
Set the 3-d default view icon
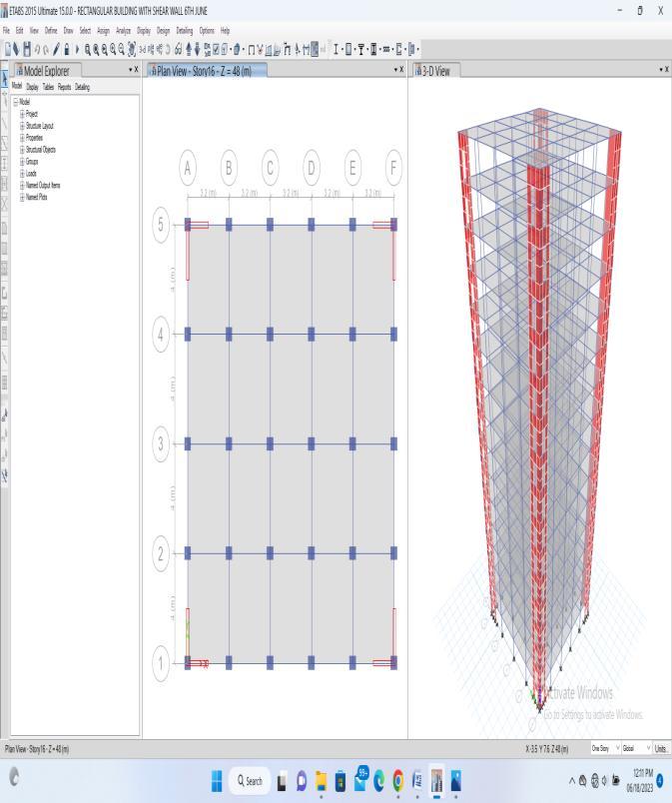tap(143, 49)
